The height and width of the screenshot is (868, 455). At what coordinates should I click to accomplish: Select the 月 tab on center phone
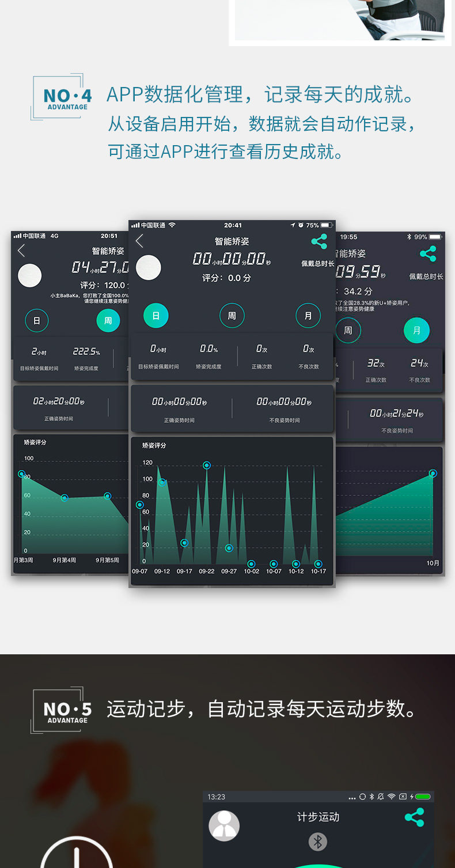coord(308,316)
